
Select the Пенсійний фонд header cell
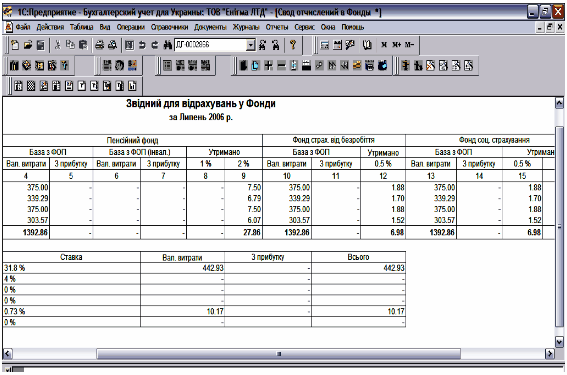point(132,140)
